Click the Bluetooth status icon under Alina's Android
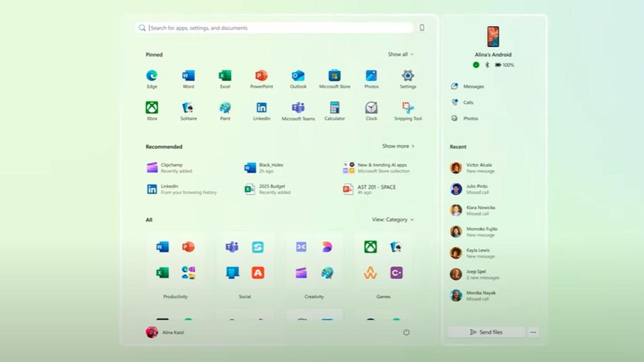 coord(487,65)
